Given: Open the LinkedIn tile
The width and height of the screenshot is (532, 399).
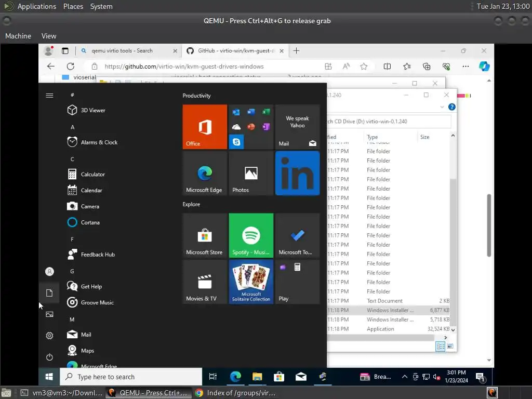Looking at the screenshot, I should [298, 174].
